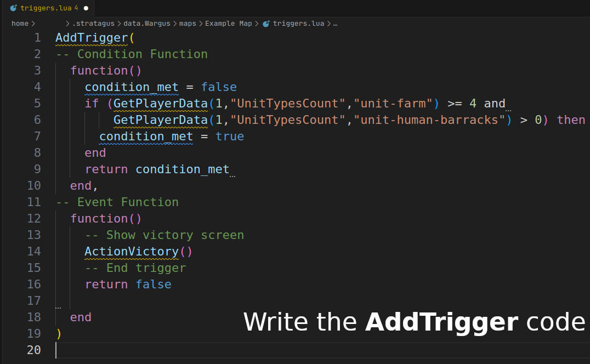The width and height of the screenshot is (590, 364).
Task: Click the Lua icon on the triggers.lua tab
Action: [14, 8]
